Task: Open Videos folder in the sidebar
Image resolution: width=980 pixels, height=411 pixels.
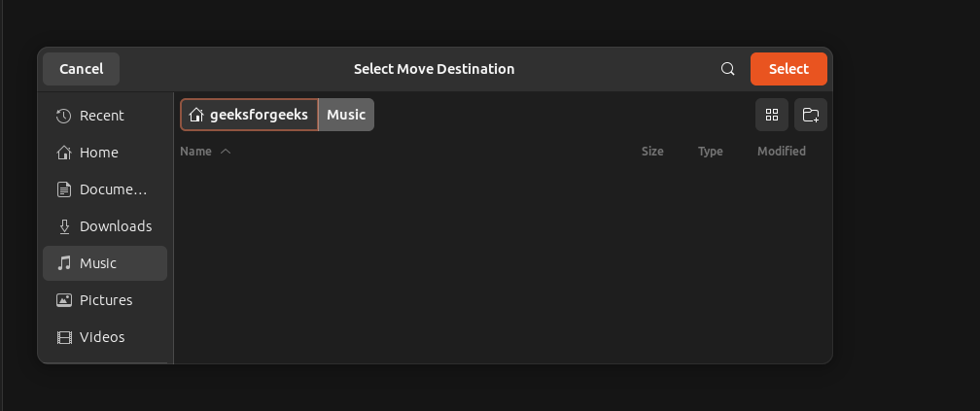Action: pos(102,337)
